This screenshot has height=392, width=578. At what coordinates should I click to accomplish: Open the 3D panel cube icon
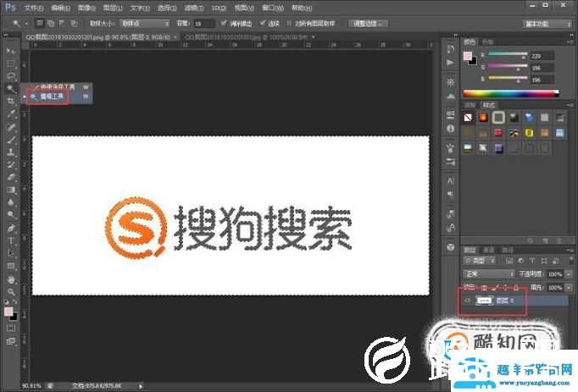tap(451, 247)
